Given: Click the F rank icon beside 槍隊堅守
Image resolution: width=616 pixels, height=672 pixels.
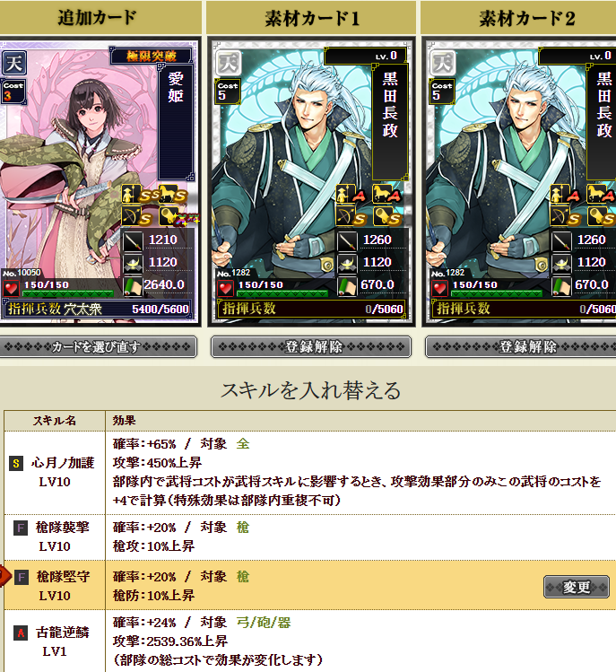Looking at the screenshot, I should [22, 577].
